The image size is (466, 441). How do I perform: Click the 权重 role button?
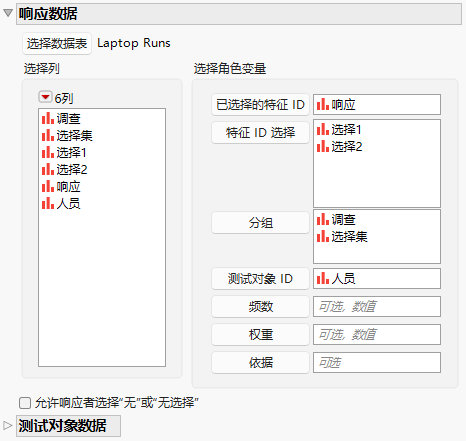(x=260, y=335)
